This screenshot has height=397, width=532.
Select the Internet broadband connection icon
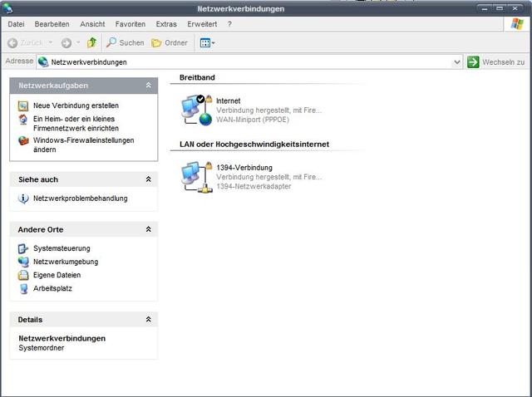tap(197, 110)
